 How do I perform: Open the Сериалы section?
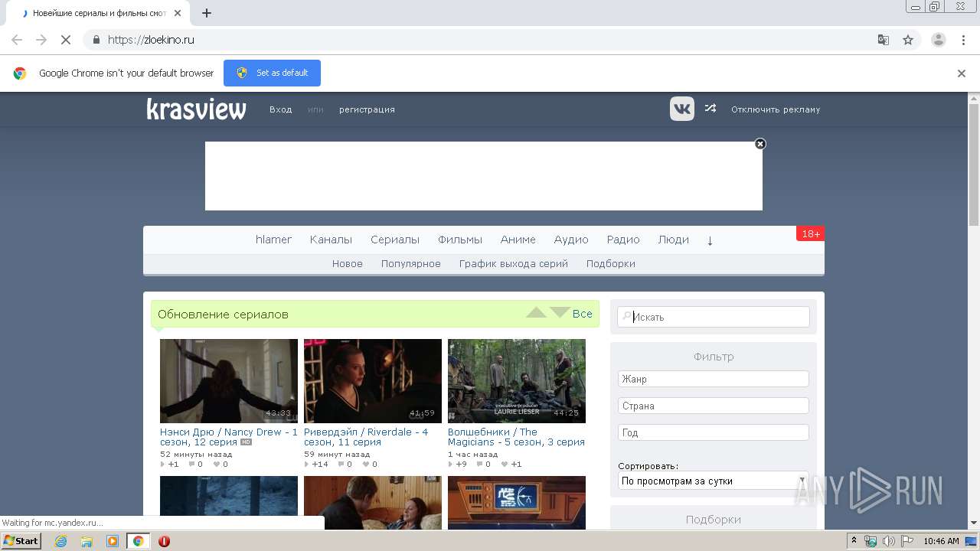395,240
